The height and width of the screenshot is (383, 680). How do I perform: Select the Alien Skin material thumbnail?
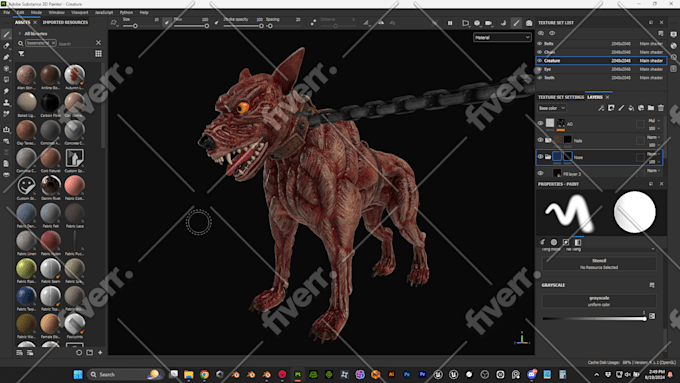[x=26, y=75]
